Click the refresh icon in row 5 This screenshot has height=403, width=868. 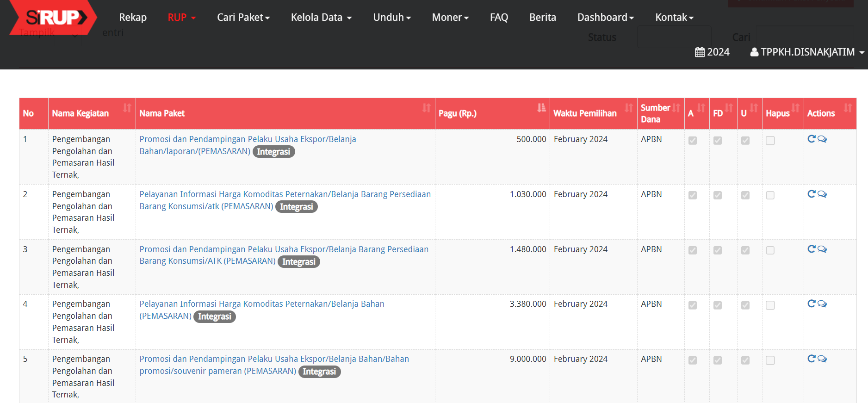(812, 359)
